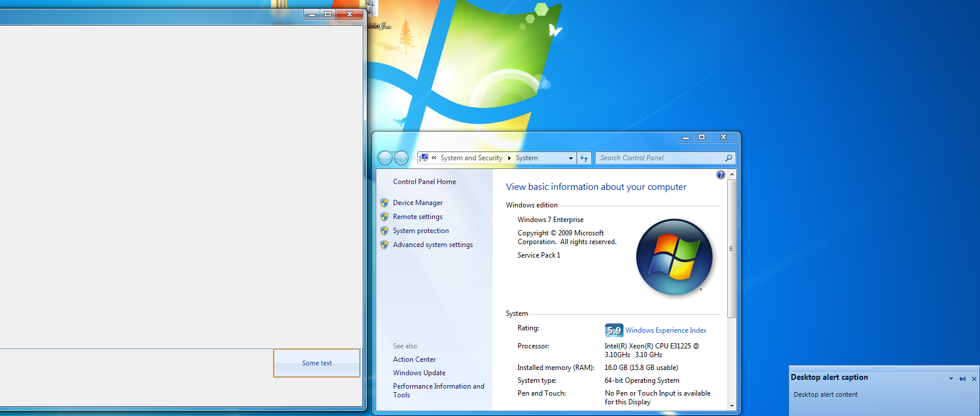Close the System control panel window
Viewport: 980px width, 416px height.
click(723, 138)
